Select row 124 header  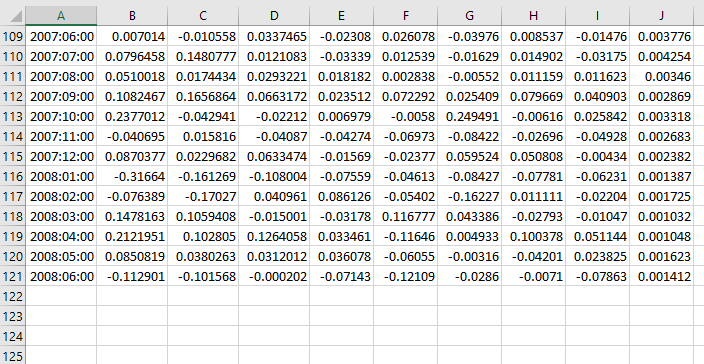click(13, 336)
